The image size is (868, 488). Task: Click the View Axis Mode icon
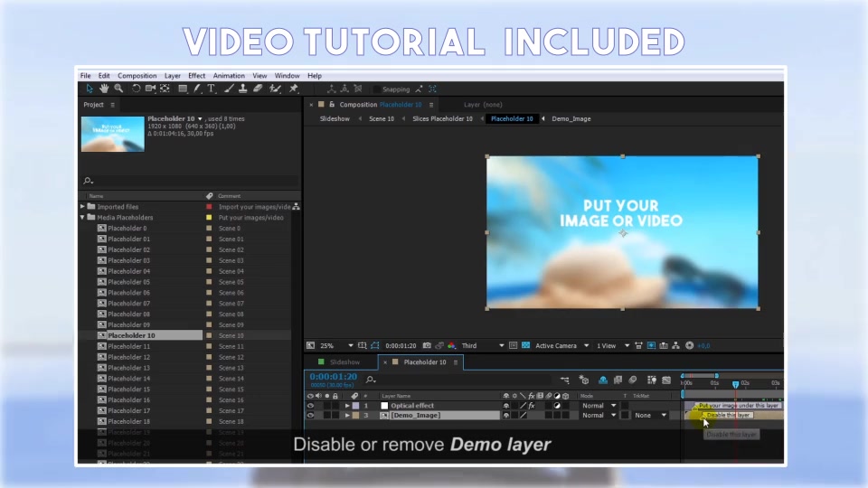[358, 89]
